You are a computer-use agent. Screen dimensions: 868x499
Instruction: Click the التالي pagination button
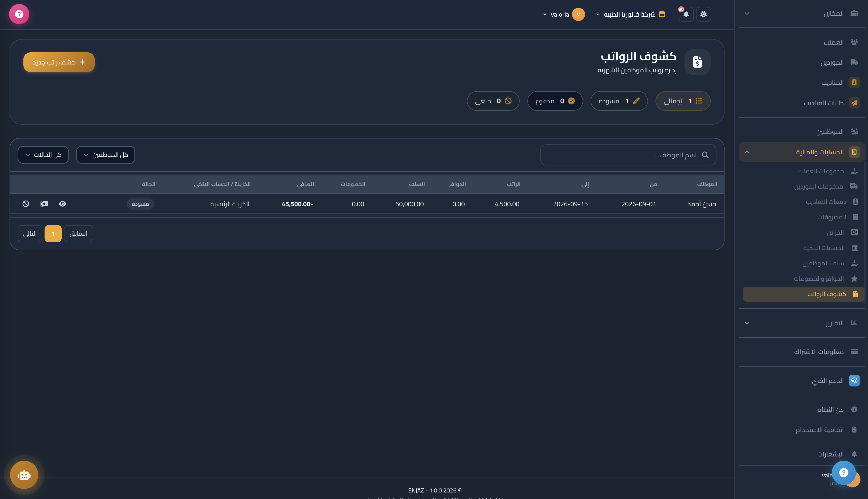(30, 234)
